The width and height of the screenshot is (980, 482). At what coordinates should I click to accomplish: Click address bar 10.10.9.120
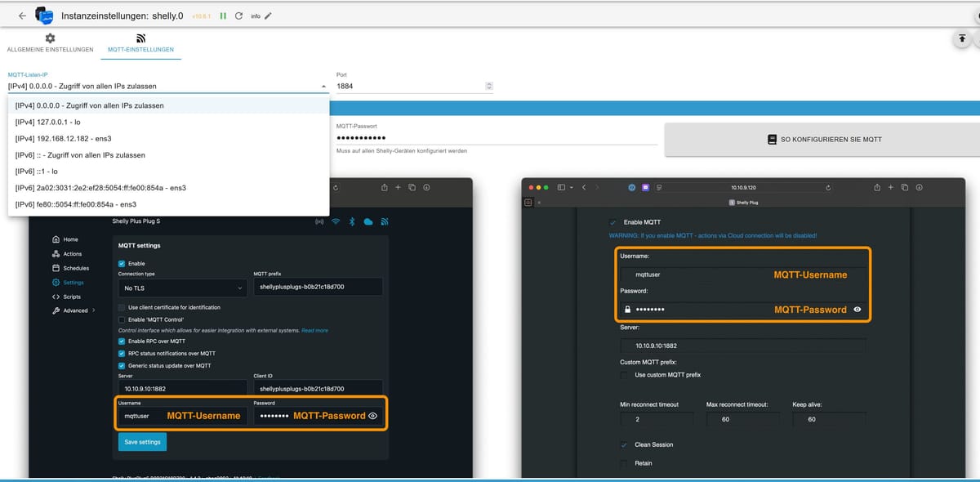[x=743, y=187]
